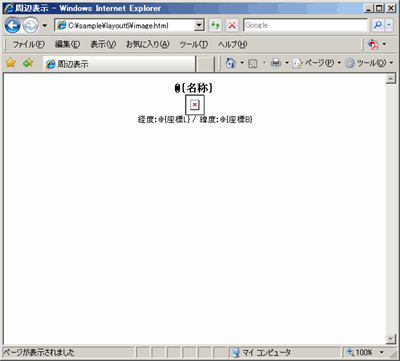Click the Home house icon

pos(231,63)
